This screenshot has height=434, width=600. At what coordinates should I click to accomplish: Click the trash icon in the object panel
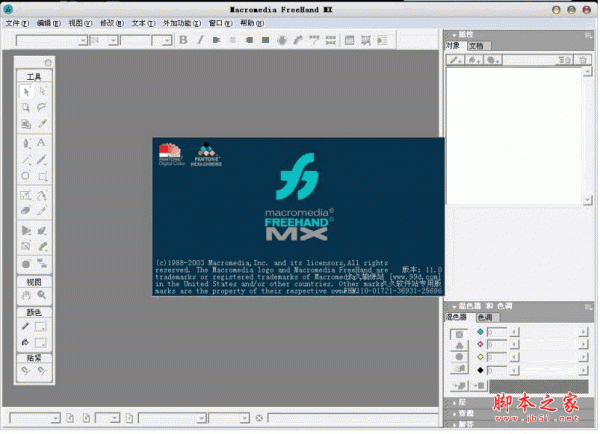[582, 60]
